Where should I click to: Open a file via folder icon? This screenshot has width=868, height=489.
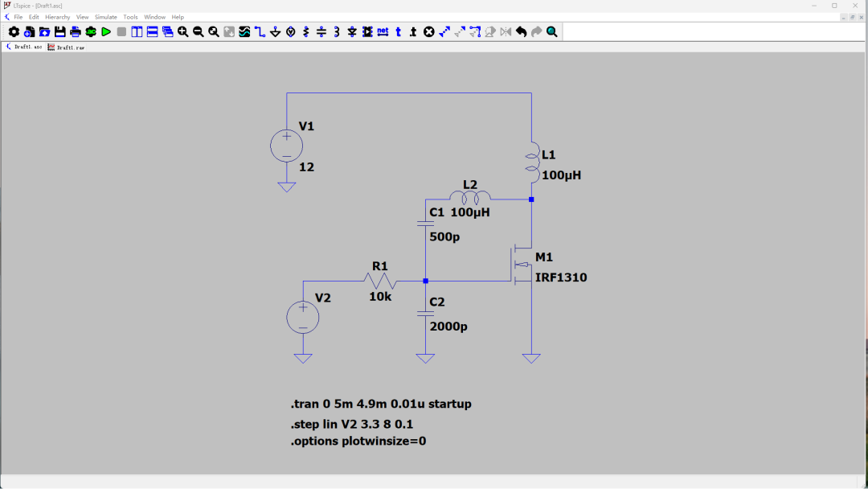click(x=45, y=32)
